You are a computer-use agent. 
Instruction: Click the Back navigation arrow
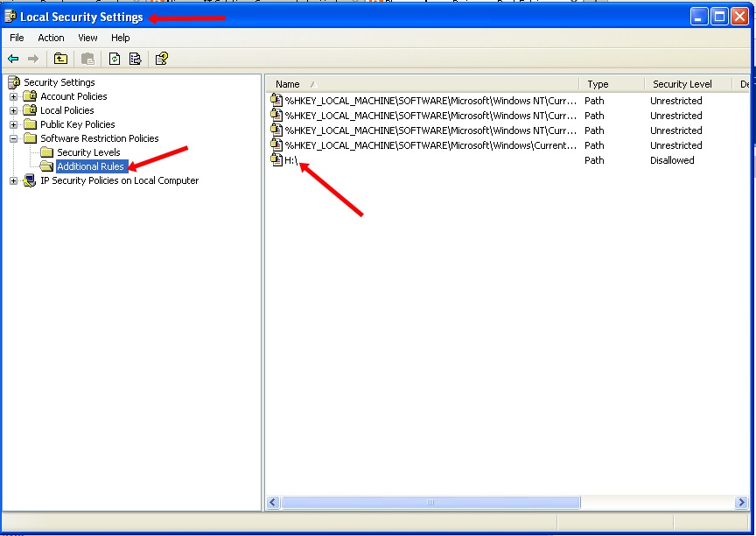pyautogui.click(x=15, y=58)
